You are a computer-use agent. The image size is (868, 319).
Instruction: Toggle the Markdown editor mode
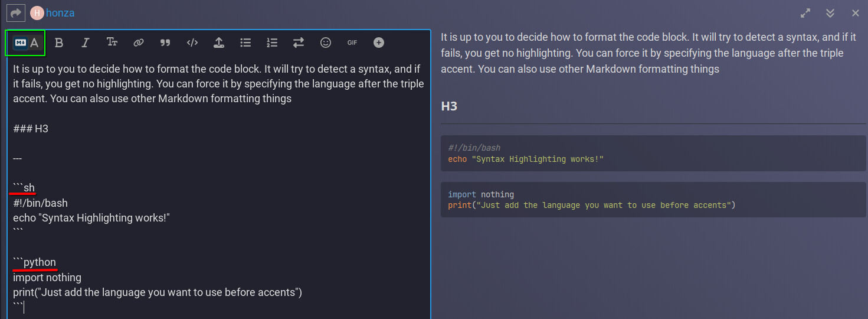(x=20, y=43)
